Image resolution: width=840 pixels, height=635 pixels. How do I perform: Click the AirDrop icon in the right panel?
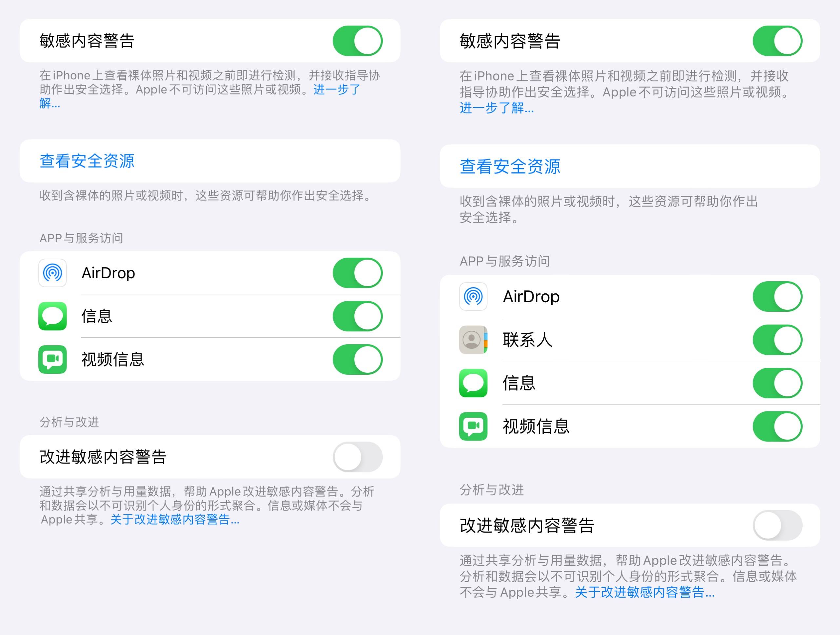pyautogui.click(x=474, y=297)
